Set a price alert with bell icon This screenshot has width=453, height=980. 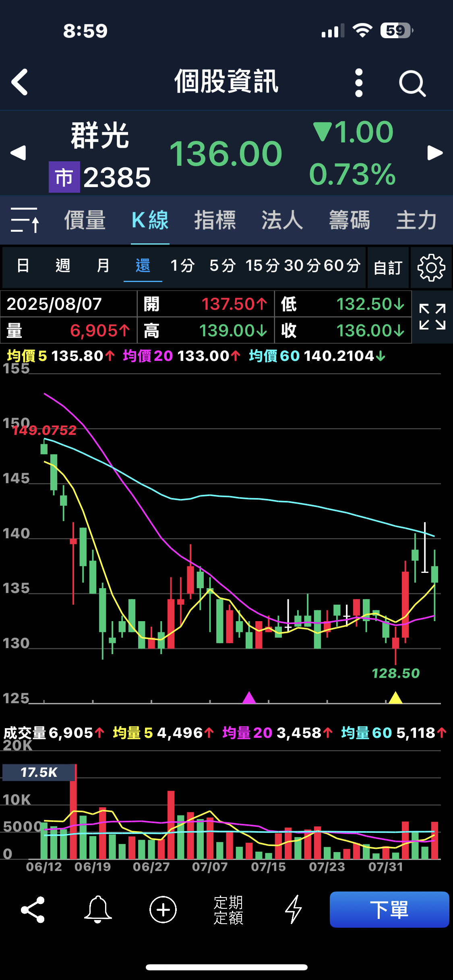point(98,910)
